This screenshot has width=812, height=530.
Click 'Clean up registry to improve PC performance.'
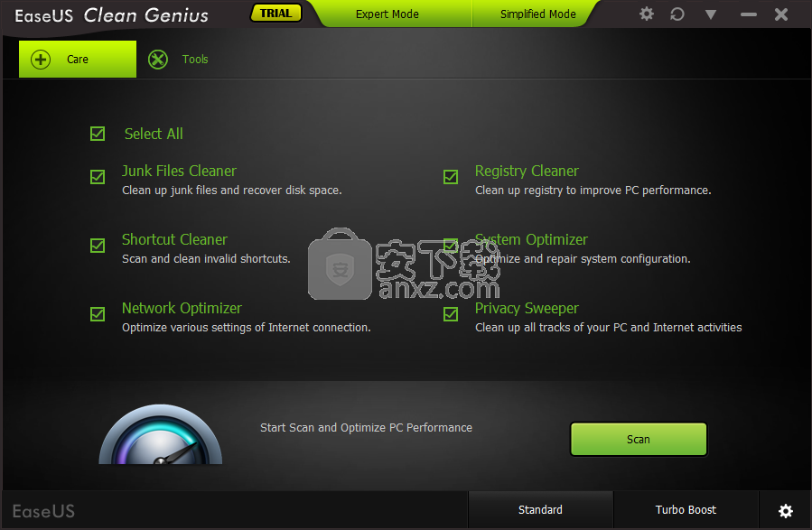[593, 191]
